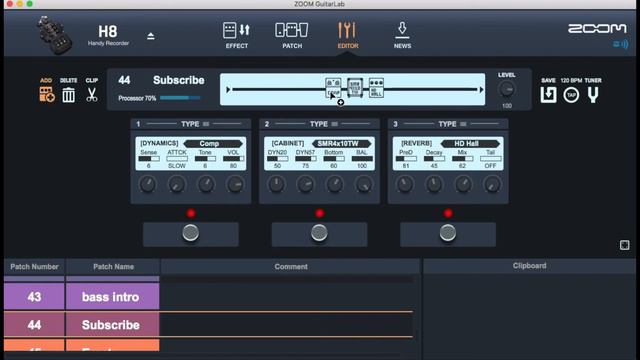Image resolution: width=640 pixels, height=360 pixels.
Task: Click the cabinet BAL knob
Action: click(x=363, y=184)
